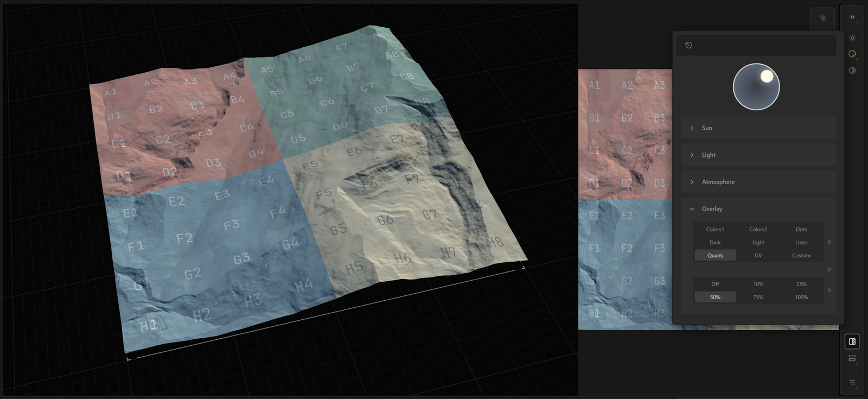Viewport: 868px width, 399px height.
Task: Click the half-shaded circle icon in the sidebar
Action: pos(852,70)
